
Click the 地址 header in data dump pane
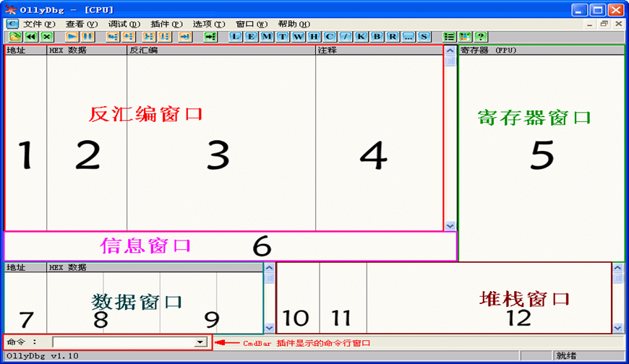click(26, 267)
